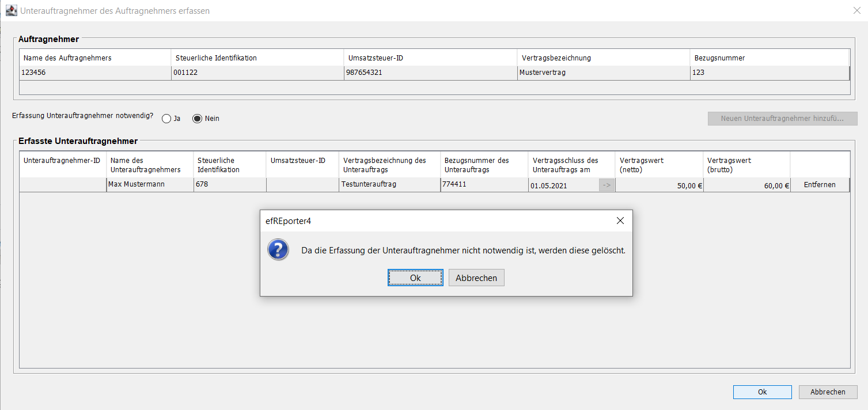Click the 678 tax identification cell
The height and width of the screenshot is (410, 868).
(x=230, y=185)
